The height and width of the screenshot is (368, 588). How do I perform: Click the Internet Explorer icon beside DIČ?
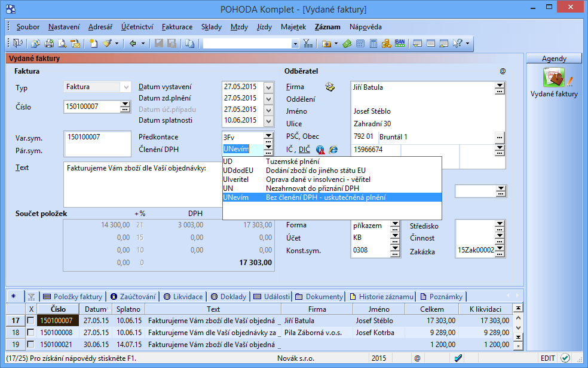click(x=333, y=150)
